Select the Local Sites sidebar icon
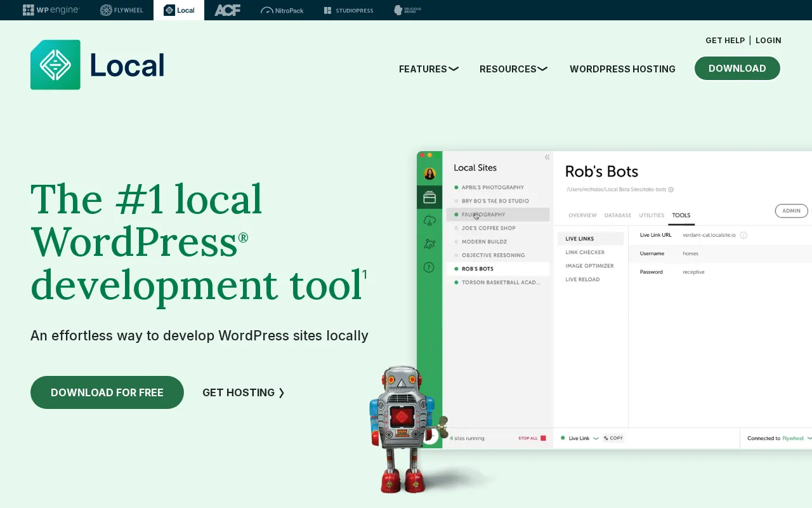 tap(429, 197)
